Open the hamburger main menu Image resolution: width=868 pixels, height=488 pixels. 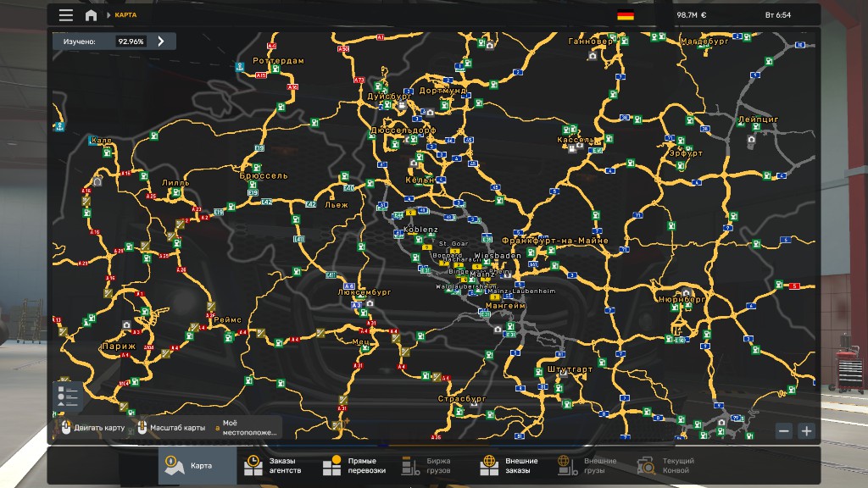tap(66, 15)
